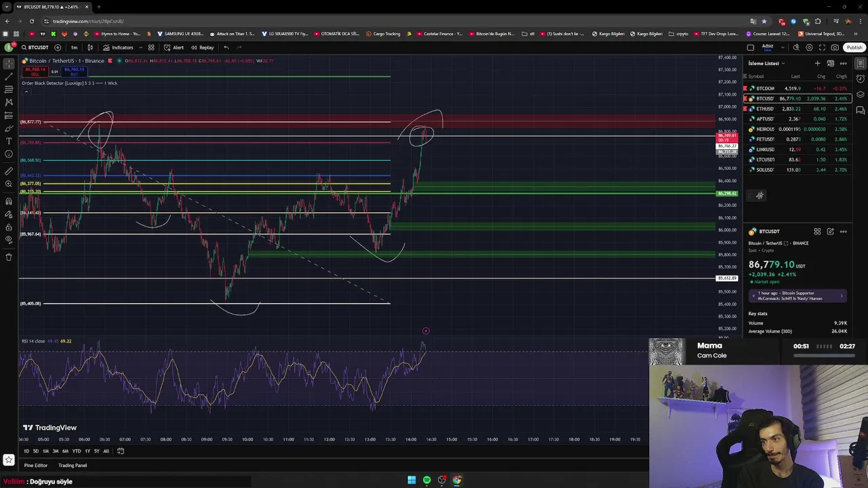Image resolution: width=868 pixels, height=488 pixels.
Task: Select the SOLUSD watchlist row
Action: pyautogui.click(x=797, y=169)
